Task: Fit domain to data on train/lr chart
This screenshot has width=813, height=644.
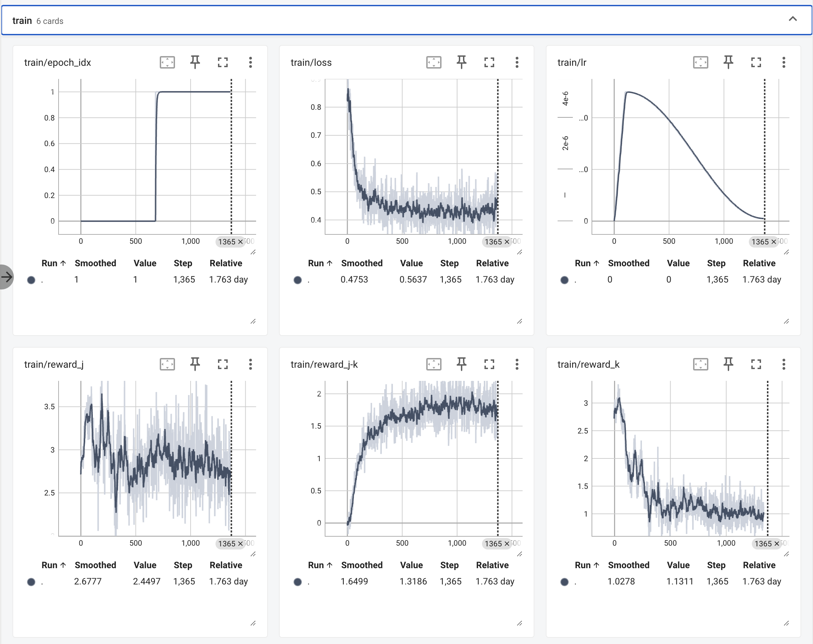Action: [700, 62]
